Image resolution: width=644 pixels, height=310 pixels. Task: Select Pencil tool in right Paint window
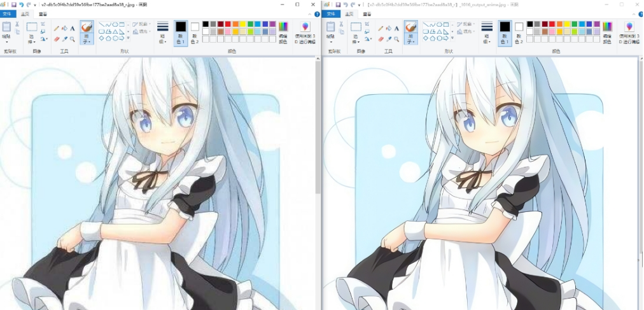pos(381,29)
